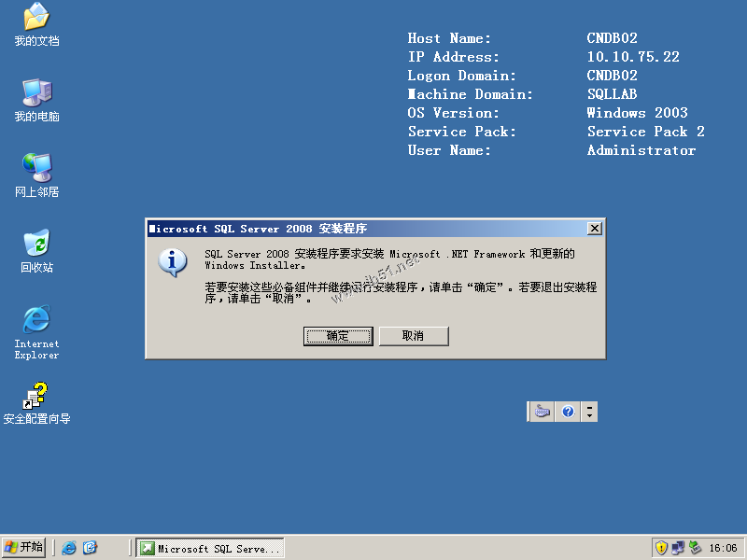Click the dialog title bar text
The height and width of the screenshot is (560, 747).
click(x=258, y=229)
